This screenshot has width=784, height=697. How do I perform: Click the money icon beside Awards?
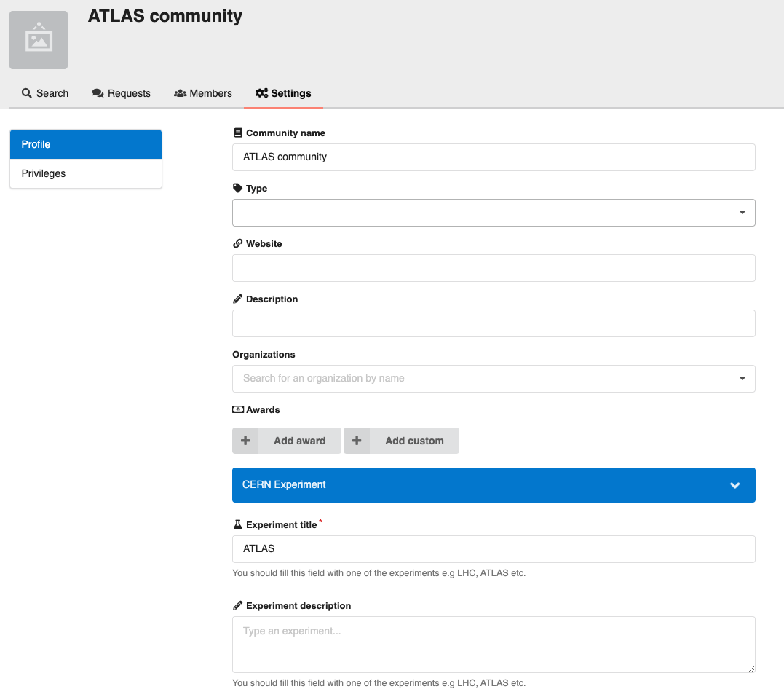[238, 409]
